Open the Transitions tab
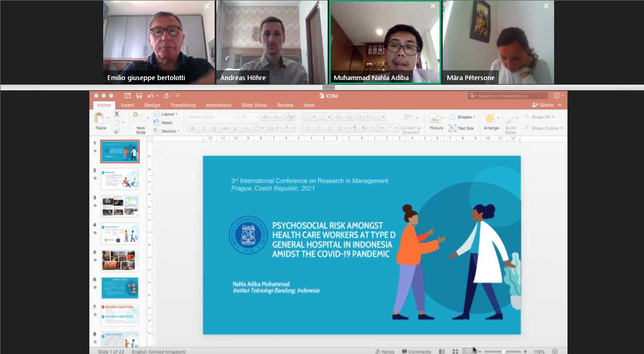This screenshot has width=644, height=354. [x=183, y=105]
